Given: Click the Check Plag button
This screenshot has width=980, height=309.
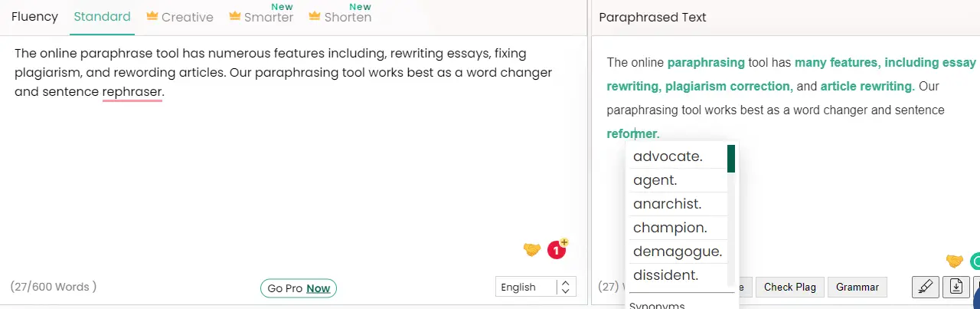Looking at the screenshot, I should [x=789, y=288].
